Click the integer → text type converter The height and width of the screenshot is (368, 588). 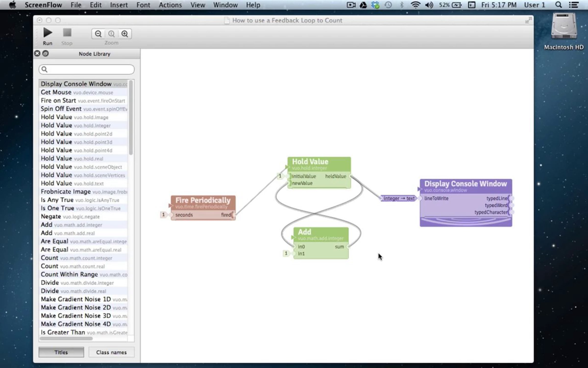399,198
